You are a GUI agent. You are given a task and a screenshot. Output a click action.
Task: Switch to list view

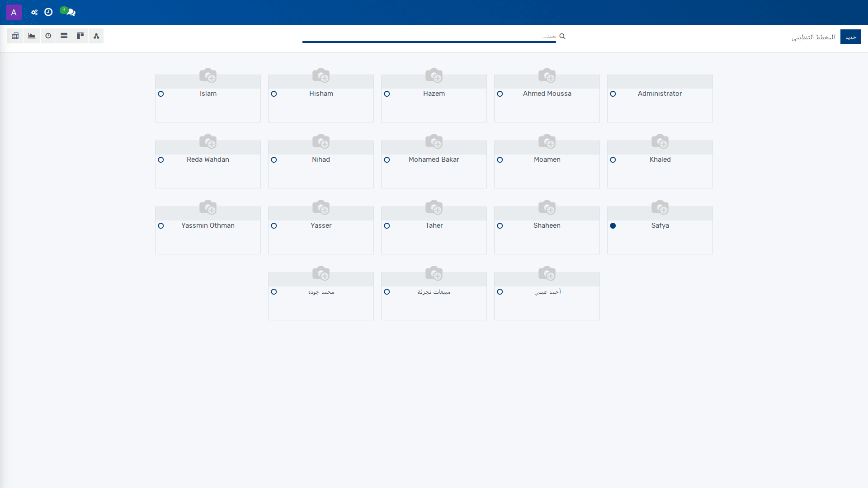(64, 36)
